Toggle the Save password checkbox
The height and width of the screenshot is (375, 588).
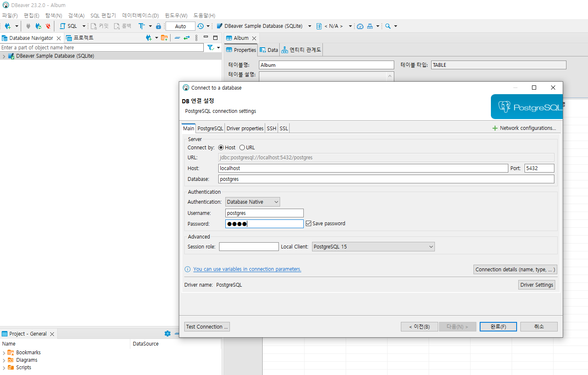pos(308,224)
